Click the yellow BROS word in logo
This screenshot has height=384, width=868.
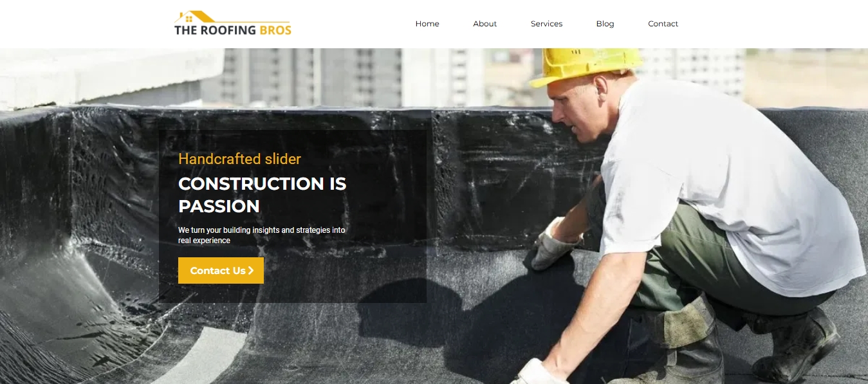275,30
